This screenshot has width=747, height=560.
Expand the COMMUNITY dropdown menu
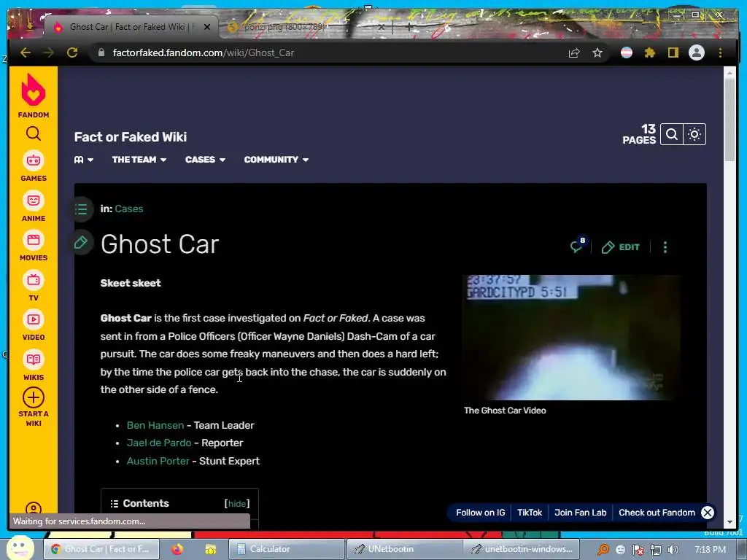(276, 160)
